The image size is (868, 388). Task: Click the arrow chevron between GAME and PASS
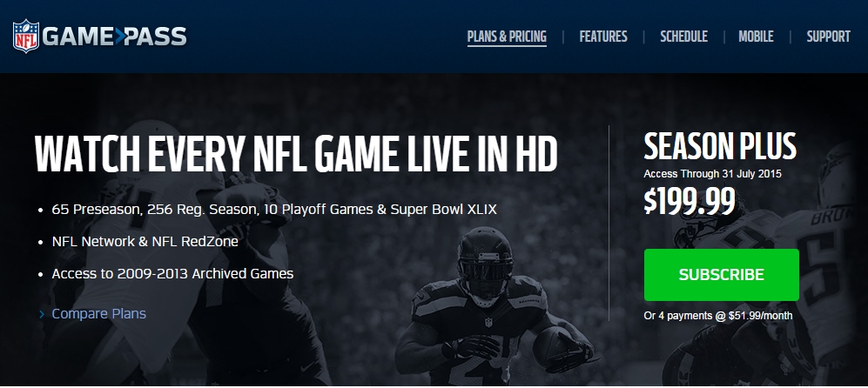tap(120, 37)
